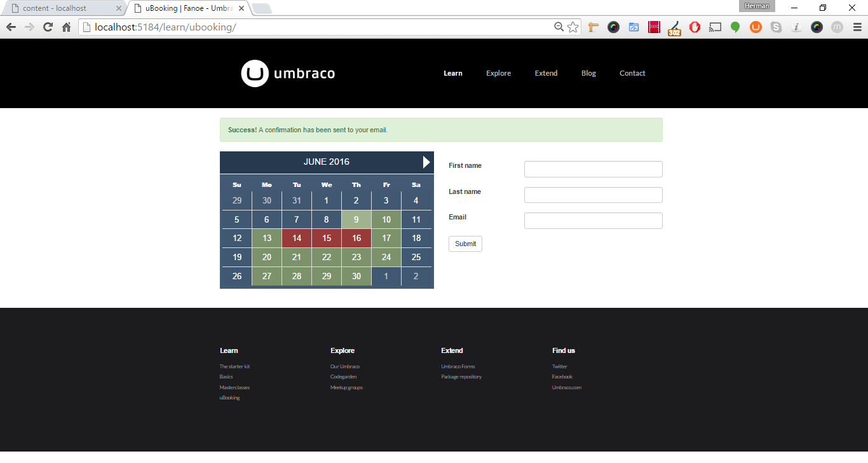Open browser home page
Viewport: 868px width, 463px height.
[x=66, y=27]
